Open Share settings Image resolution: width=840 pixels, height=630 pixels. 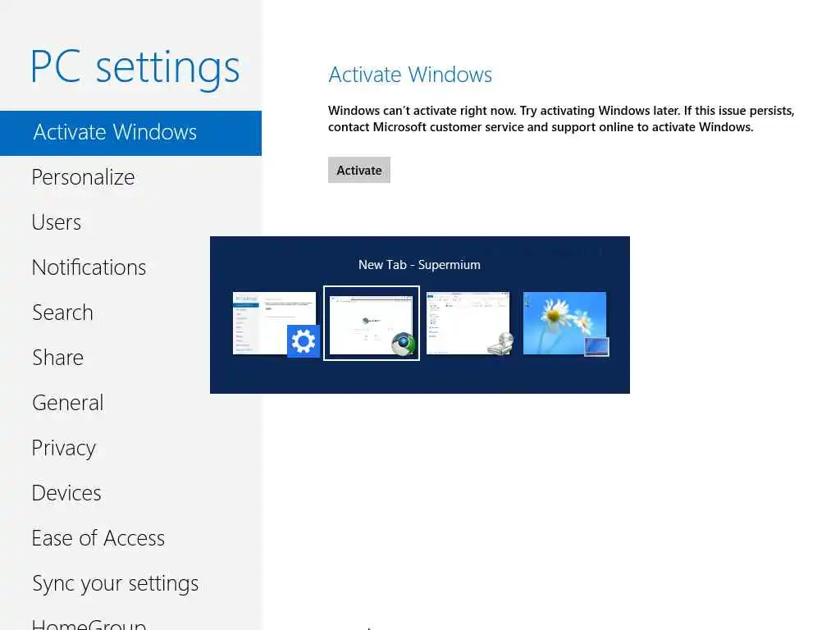(58, 358)
